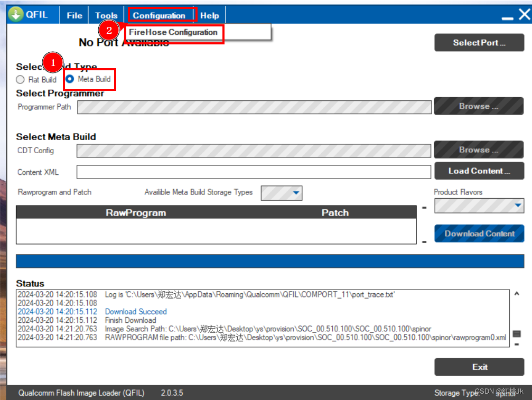Image resolution: width=532 pixels, height=400 pixels.
Task: Click Browse for Programmer Path
Action: click(x=479, y=106)
